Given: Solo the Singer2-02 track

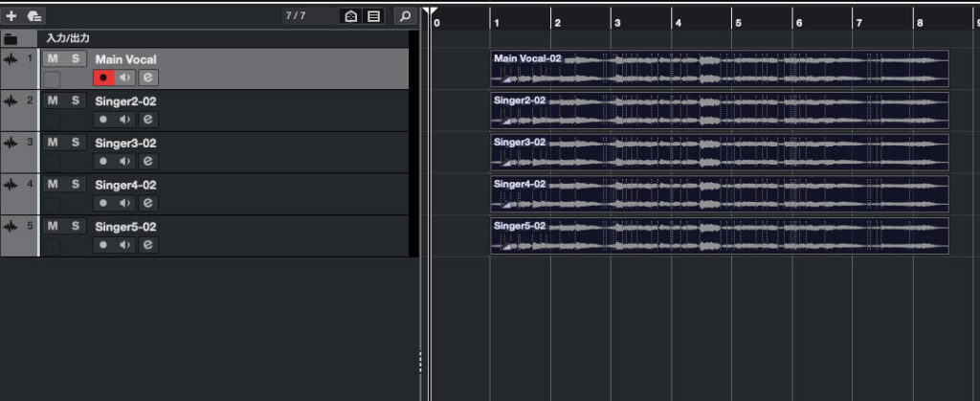Looking at the screenshot, I should [x=75, y=100].
